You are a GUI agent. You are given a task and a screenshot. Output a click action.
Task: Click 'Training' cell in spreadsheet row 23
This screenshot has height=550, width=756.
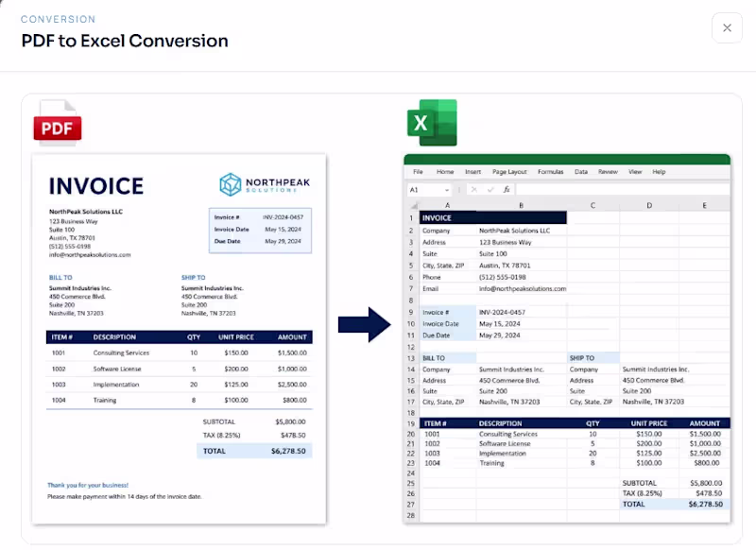(522, 463)
